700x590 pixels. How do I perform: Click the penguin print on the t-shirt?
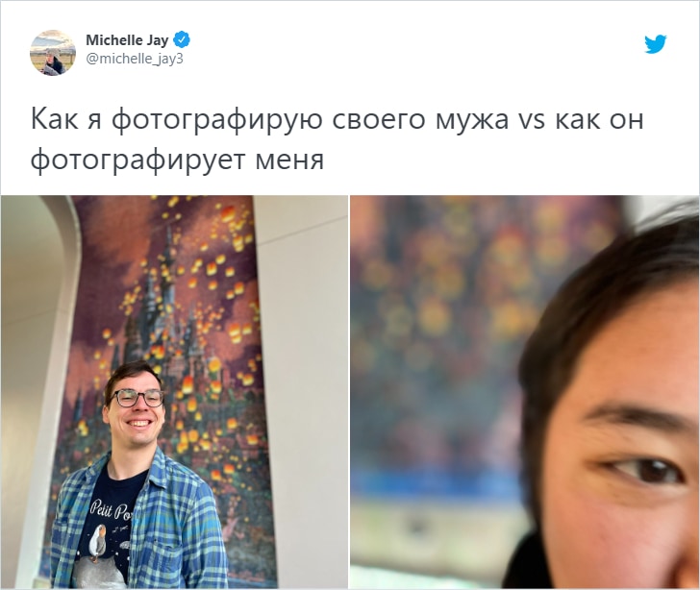click(x=98, y=541)
